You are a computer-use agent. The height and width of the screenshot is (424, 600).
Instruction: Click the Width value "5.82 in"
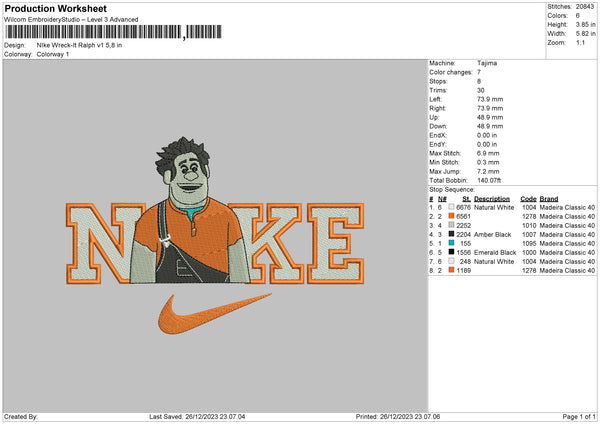[585, 34]
